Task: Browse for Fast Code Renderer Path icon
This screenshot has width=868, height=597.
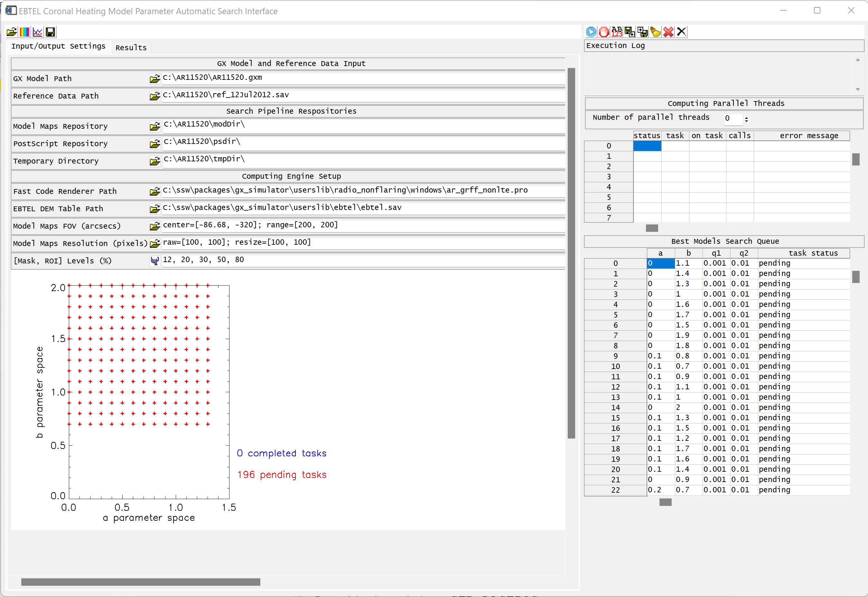Action: pyautogui.click(x=155, y=192)
